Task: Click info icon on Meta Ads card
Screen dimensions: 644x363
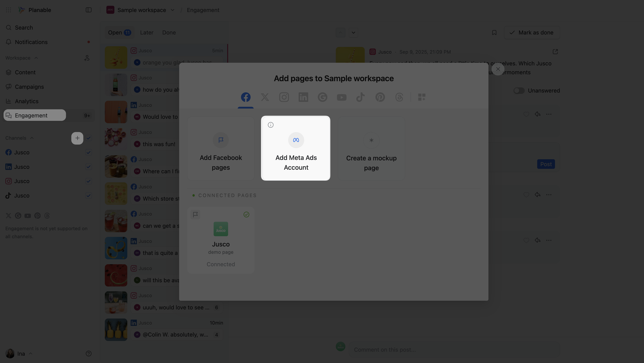Action: [271, 125]
